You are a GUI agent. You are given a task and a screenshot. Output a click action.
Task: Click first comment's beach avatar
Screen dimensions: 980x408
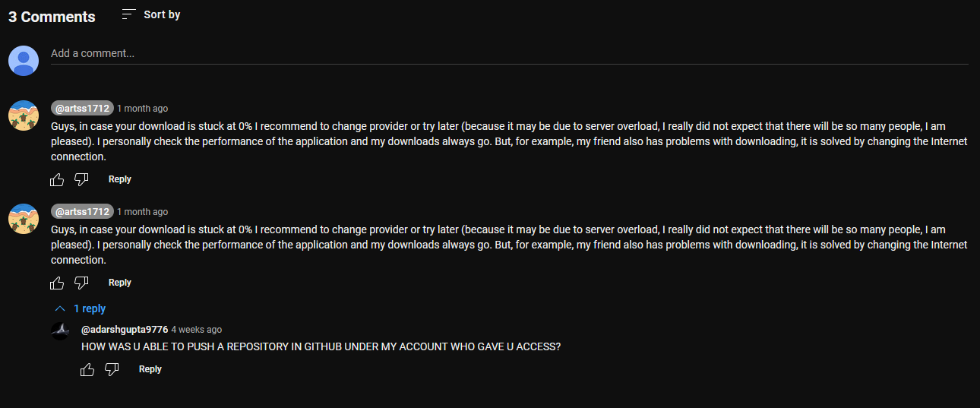pyautogui.click(x=24, y=115)
